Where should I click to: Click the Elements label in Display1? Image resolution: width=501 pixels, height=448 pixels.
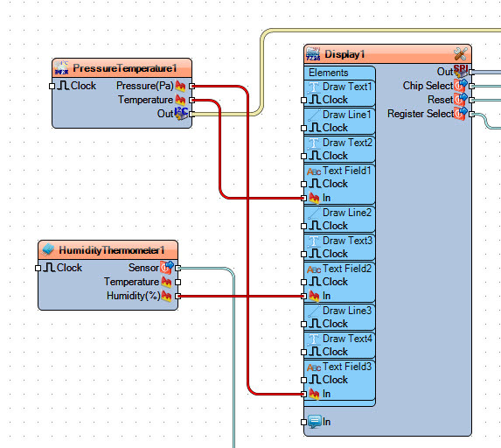pyautogui.click(x=329, y=73)
